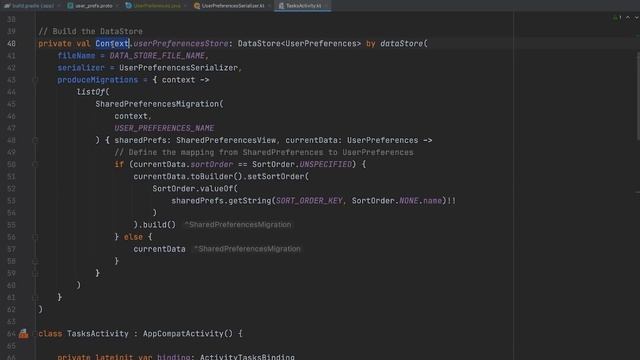Screen dimensions: 640x360
Task: Click USER_PREFERENCES_NAME constant
Action: click(164, 128)
